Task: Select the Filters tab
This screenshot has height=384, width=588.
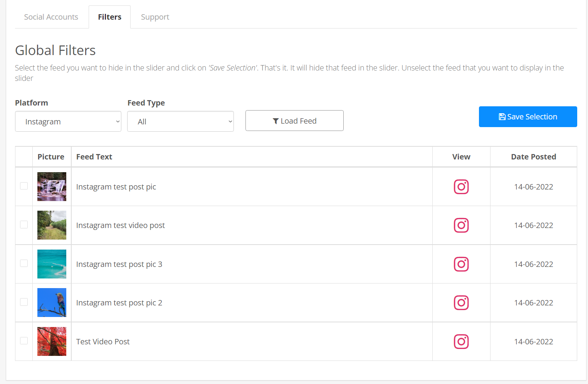Action: (109, 17)
